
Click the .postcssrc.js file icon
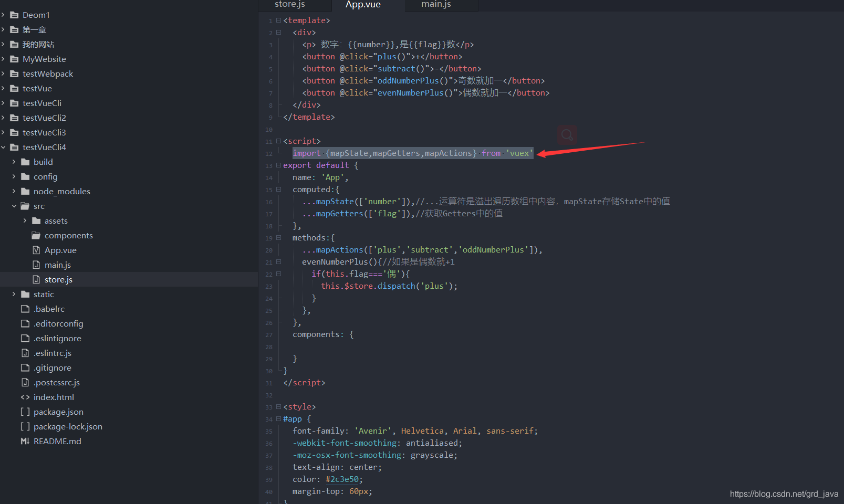tap(25, 383)
